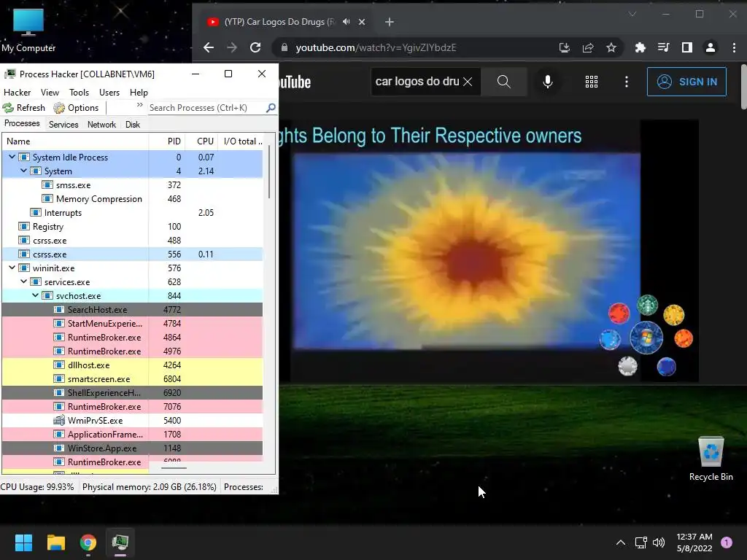Select the SearchHost.exe process
Viewport: 747px width, 560px height.
133,309
